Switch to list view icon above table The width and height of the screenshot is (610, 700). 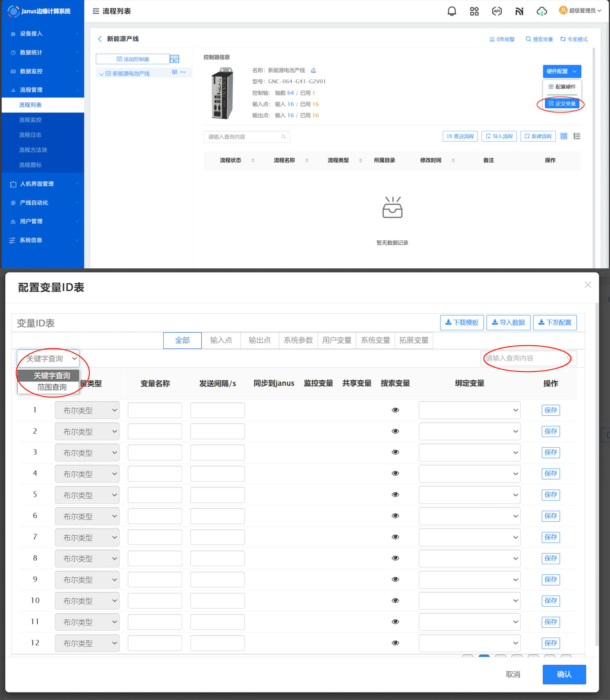tap(564, 136)
